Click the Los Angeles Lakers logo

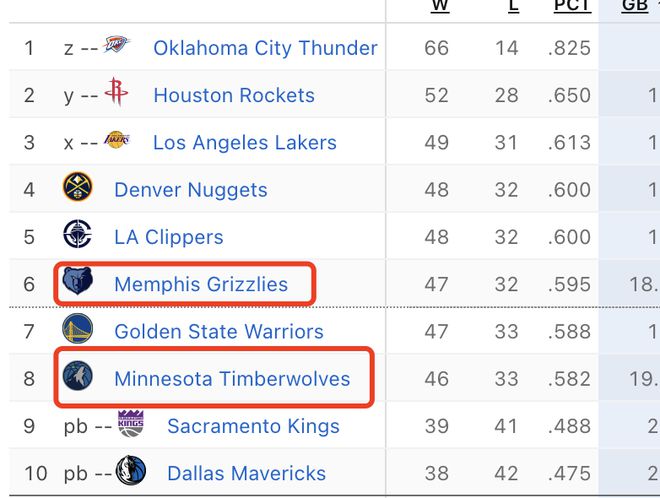117,140
